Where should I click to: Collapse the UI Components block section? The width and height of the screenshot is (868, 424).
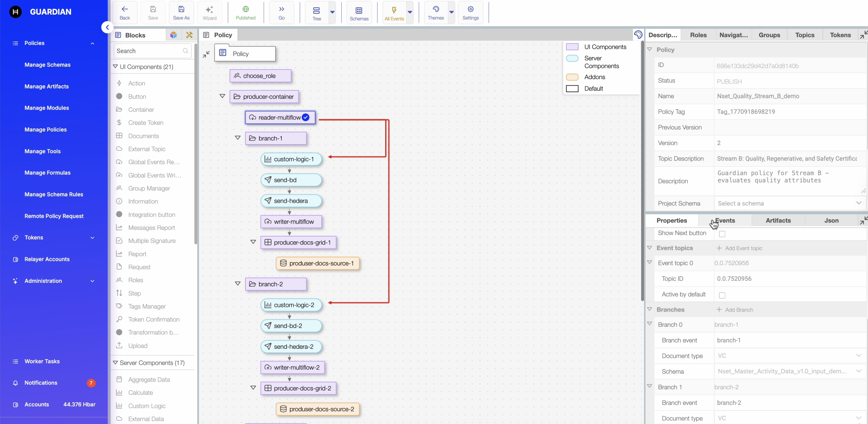[x=115, y=67]
